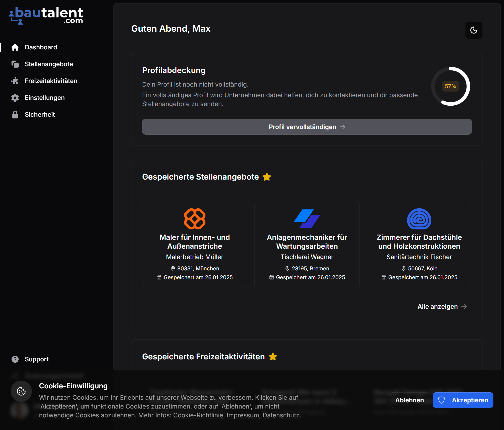Select Dashboard in the sidebar

(x=41, y=47)
